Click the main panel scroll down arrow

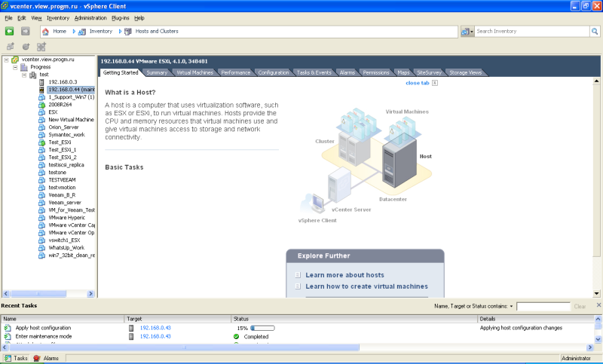click(x=596, y=294)
